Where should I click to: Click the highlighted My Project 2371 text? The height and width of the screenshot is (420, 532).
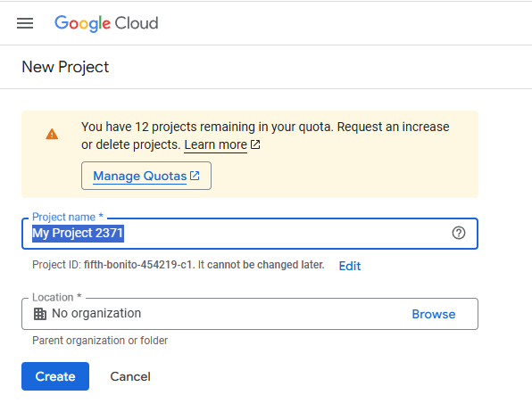(x=78, y=234)
